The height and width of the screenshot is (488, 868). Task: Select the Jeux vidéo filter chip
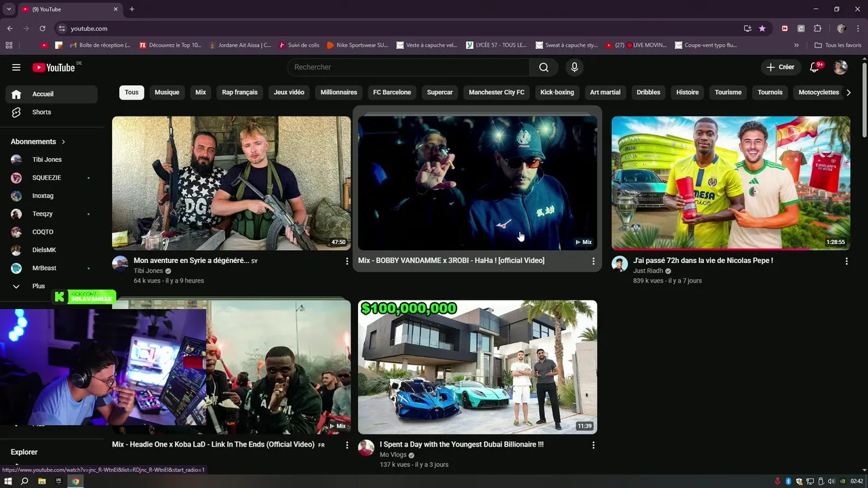[289, 92]
